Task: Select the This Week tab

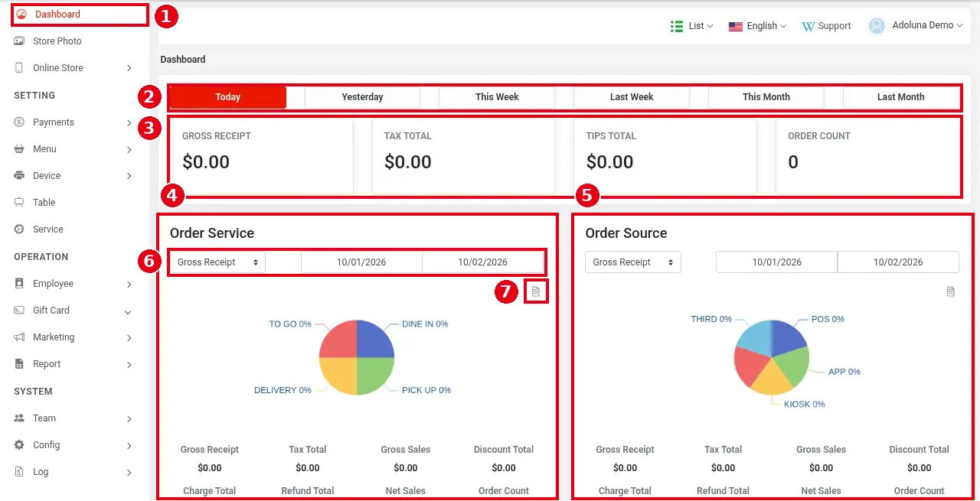Action: pos(497,97)
